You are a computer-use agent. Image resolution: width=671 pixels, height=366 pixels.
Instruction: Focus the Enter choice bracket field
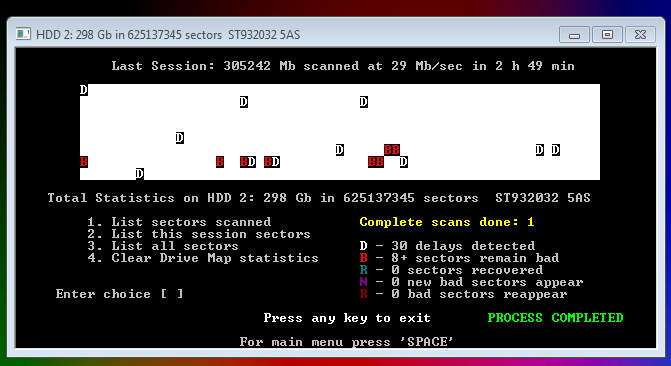(172, 294)
